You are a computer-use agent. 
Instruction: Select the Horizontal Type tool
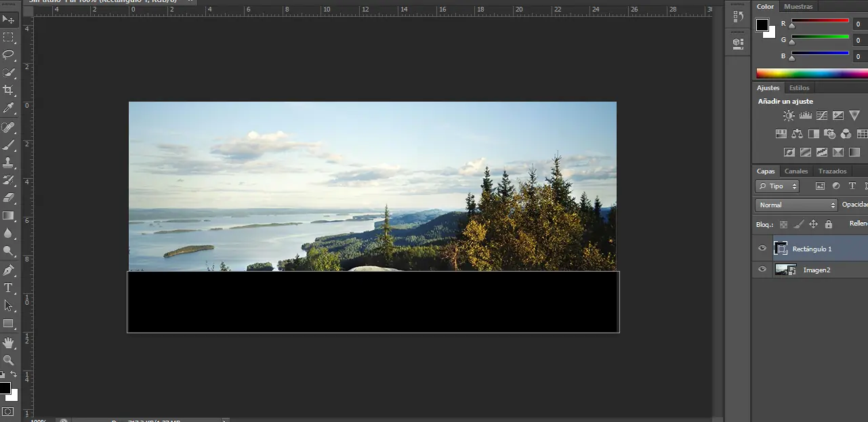8,288
